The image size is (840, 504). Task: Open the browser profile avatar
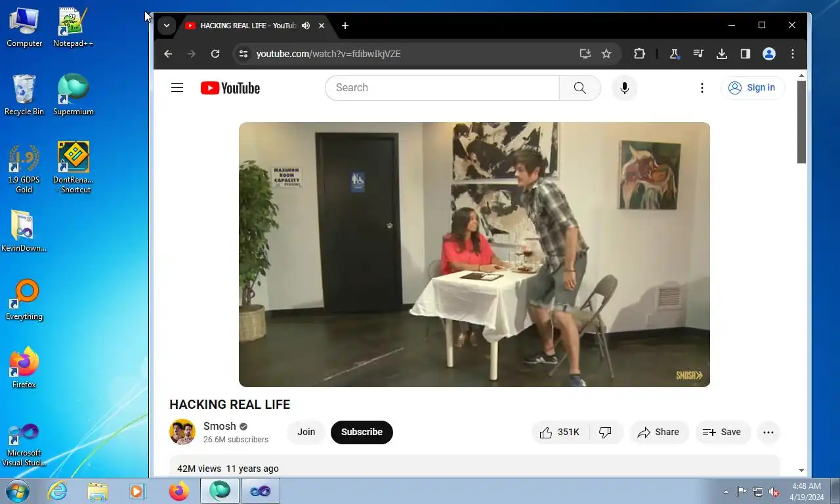tap(769, 54)
